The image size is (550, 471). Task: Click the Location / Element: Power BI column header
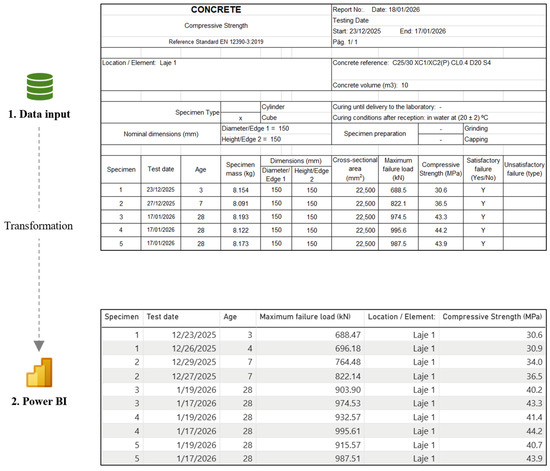[401, 317]
